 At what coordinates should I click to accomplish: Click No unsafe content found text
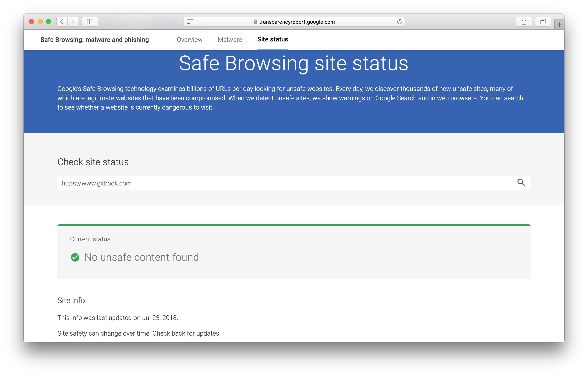coord(141,257)
